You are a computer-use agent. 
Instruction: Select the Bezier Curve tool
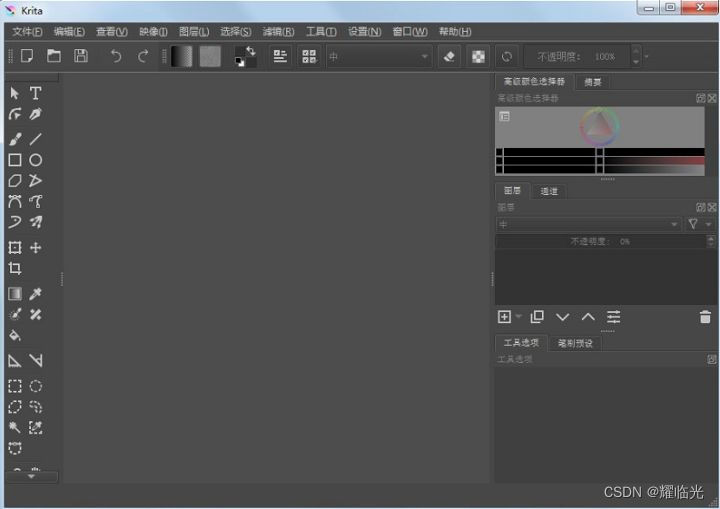point(15,201)
